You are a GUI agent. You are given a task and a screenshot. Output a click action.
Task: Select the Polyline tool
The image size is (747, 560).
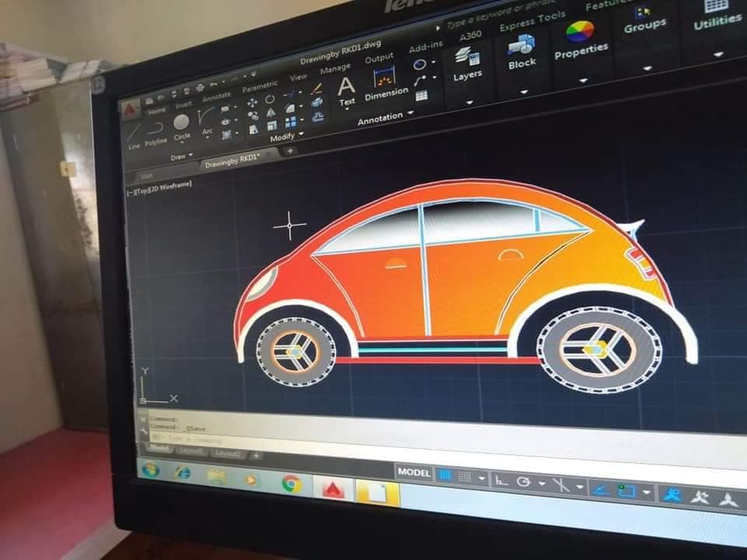tap(156, 131)
